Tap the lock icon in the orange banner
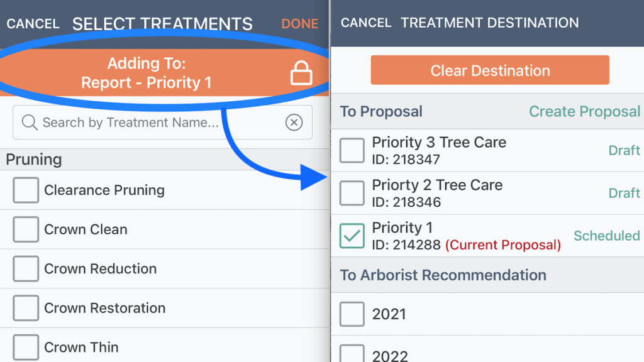This screenshot has height=362, width=644. point(301,73)
